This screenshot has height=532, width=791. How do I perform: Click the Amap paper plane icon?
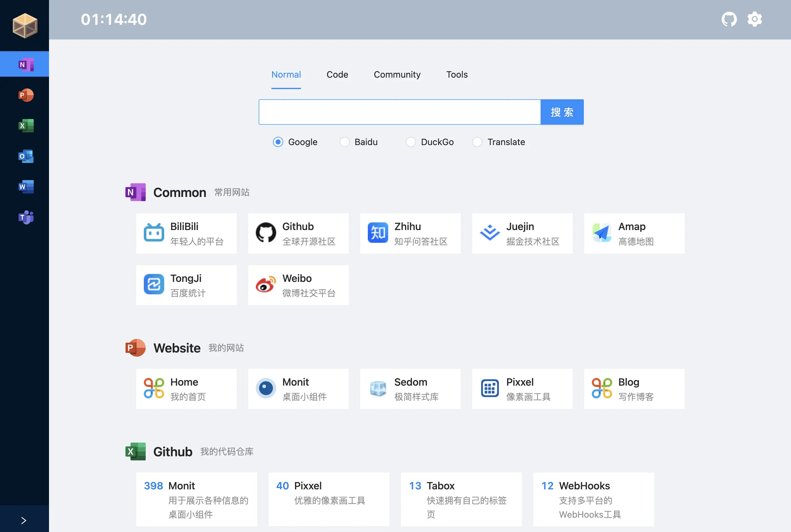pos(601,233)
